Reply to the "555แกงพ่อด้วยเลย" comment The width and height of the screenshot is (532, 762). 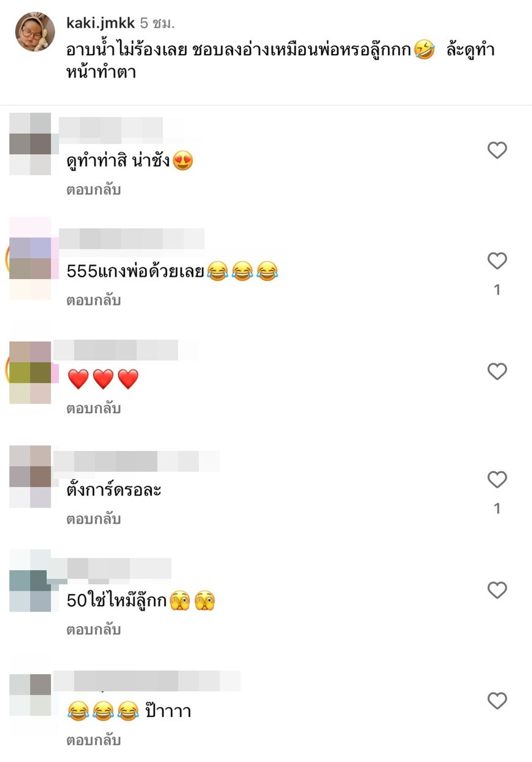coord(94,300)
